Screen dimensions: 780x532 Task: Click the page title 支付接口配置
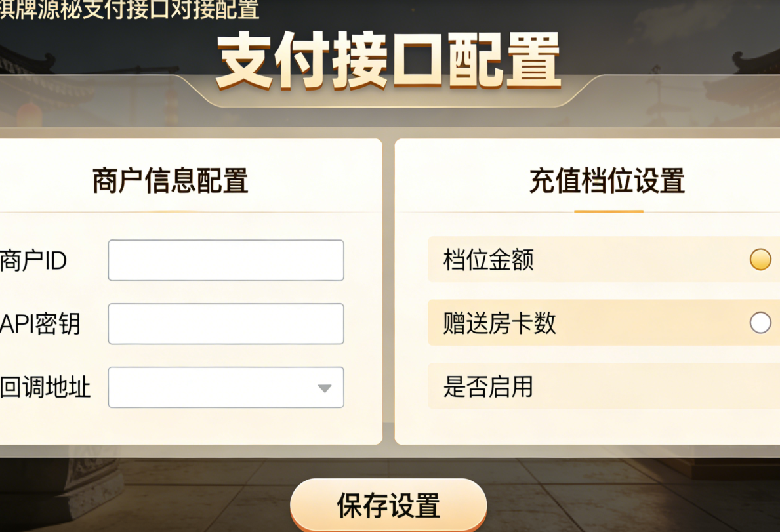[389, 58]
